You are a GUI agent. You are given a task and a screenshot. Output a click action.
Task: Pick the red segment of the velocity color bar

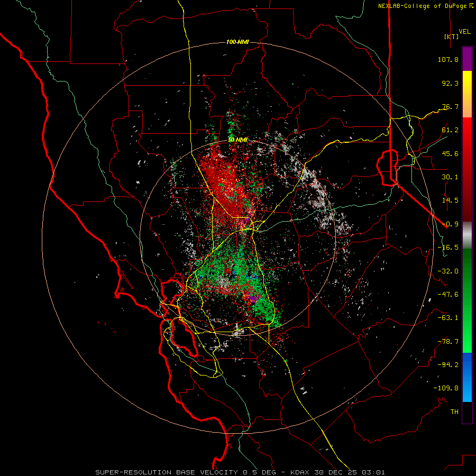(x=467, y=169)
